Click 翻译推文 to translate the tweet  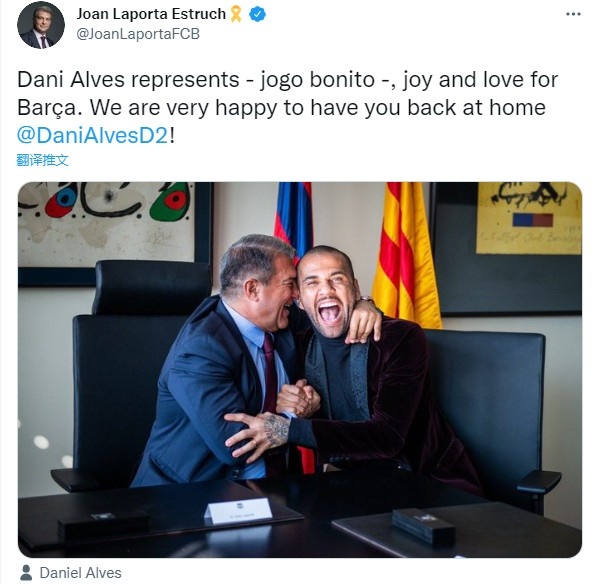[42, 160]
